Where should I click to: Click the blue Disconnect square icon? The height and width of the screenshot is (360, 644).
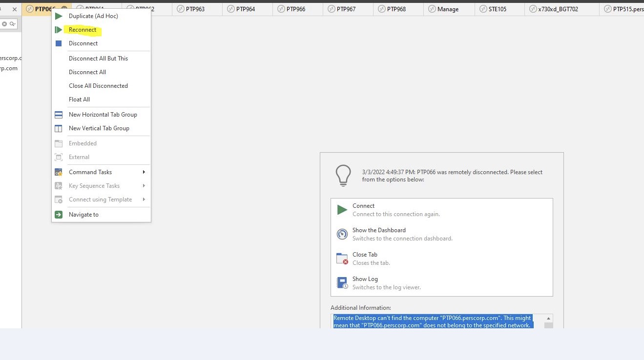click(x=59, y=43)
